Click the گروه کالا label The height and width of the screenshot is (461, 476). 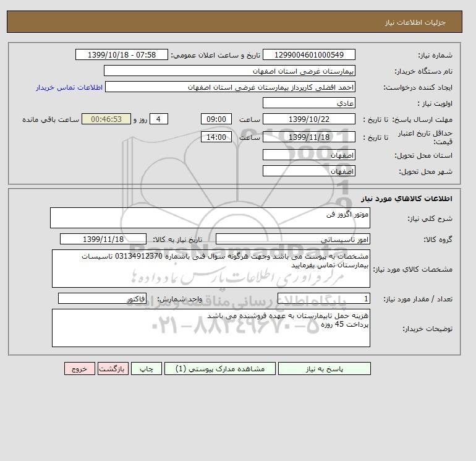click(x=438, y=239)
